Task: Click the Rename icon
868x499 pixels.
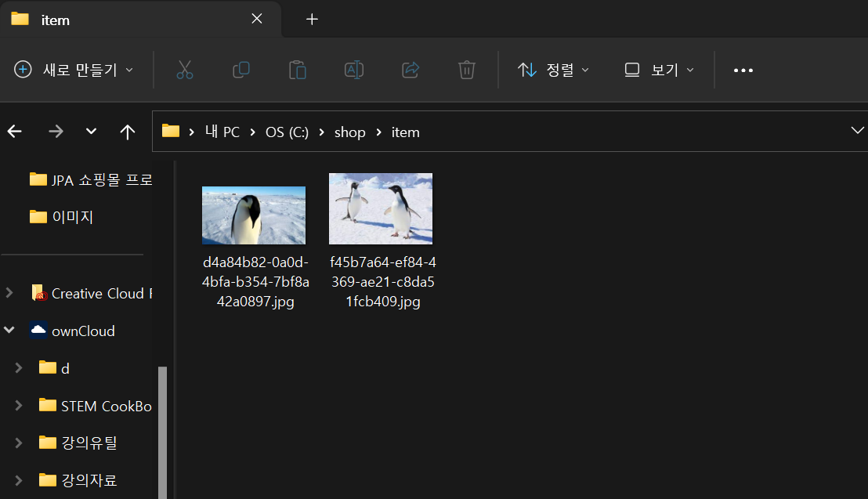Action: pyautogui.click(x=354, y=70)
